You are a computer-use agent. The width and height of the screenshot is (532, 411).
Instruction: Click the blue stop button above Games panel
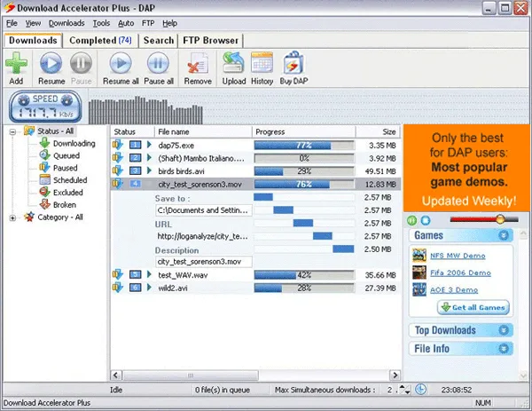coord(426,220)
